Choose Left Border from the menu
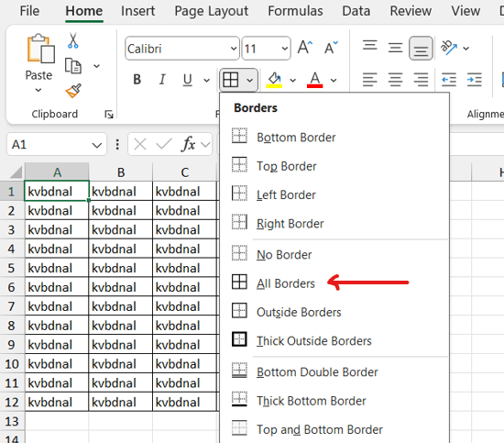 (x=334, y=194)
